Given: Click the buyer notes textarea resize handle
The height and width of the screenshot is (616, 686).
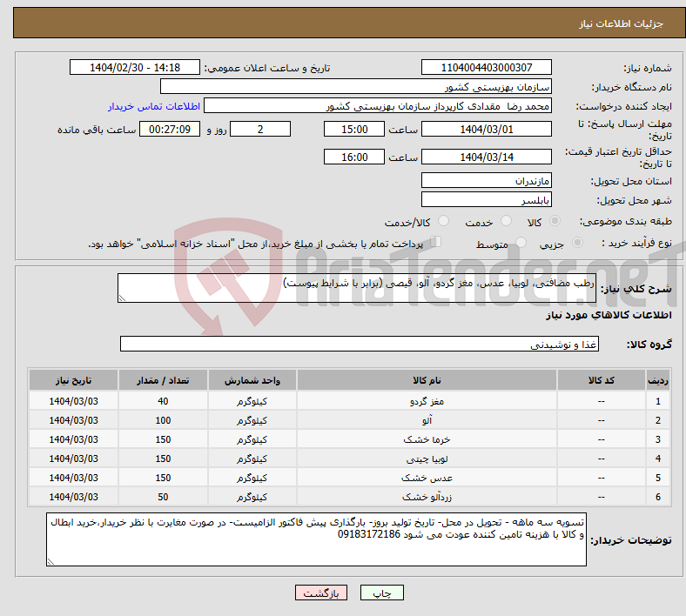Looking at the screenshot, I should 50,562.
